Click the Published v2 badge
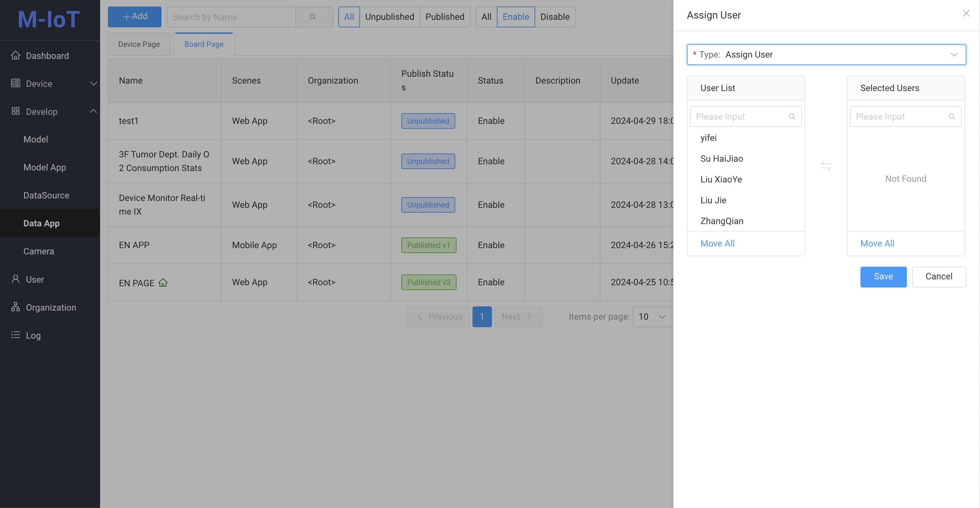 428,282
